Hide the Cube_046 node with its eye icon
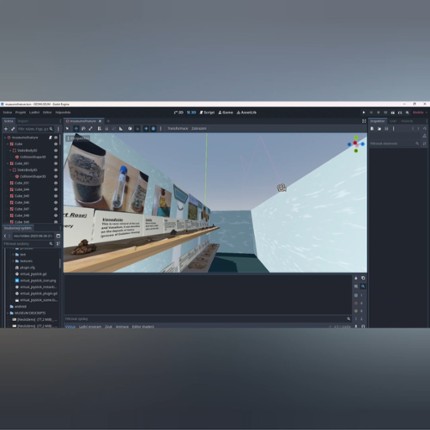 56,203
